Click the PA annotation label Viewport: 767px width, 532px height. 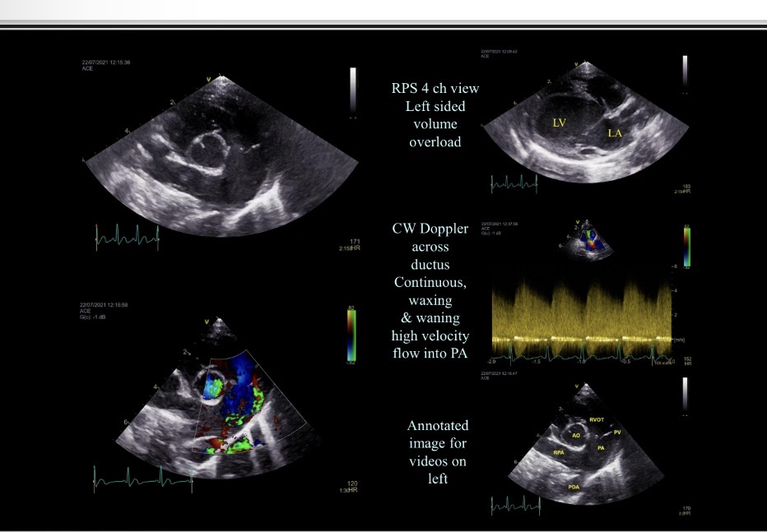pos(601,447)
